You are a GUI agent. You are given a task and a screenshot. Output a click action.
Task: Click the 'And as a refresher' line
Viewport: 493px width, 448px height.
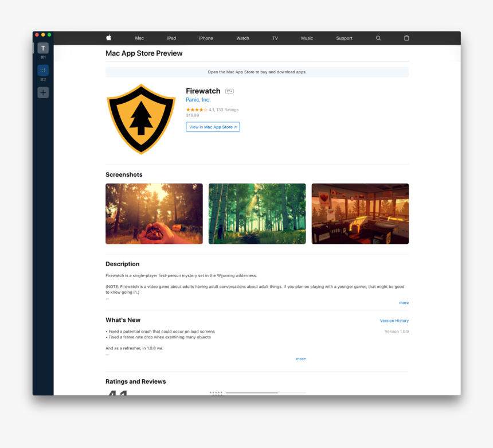135,348
